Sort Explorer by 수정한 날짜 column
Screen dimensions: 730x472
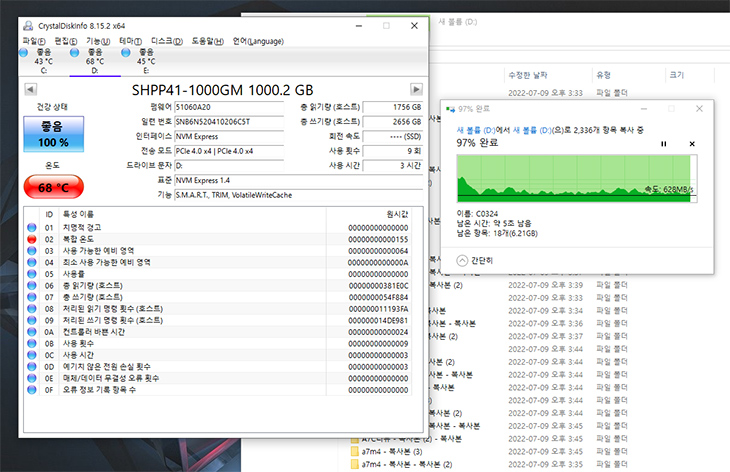528,75
